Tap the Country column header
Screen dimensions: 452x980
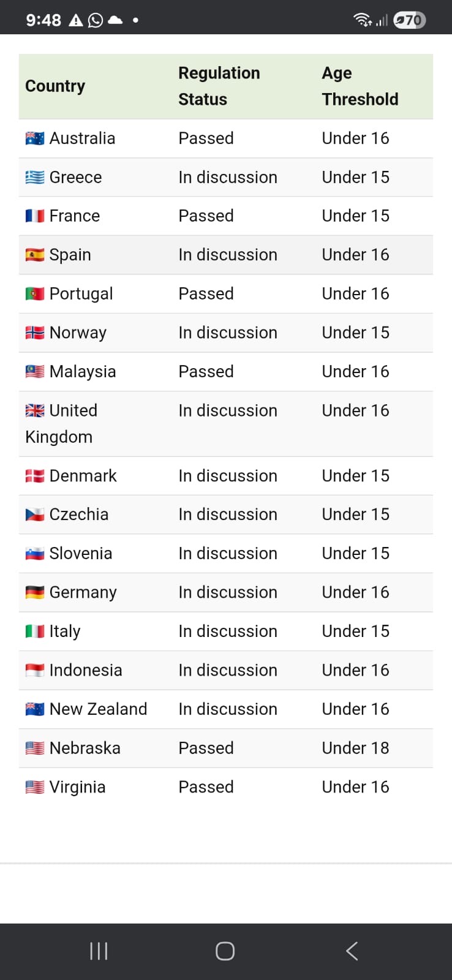pos(55,86)
